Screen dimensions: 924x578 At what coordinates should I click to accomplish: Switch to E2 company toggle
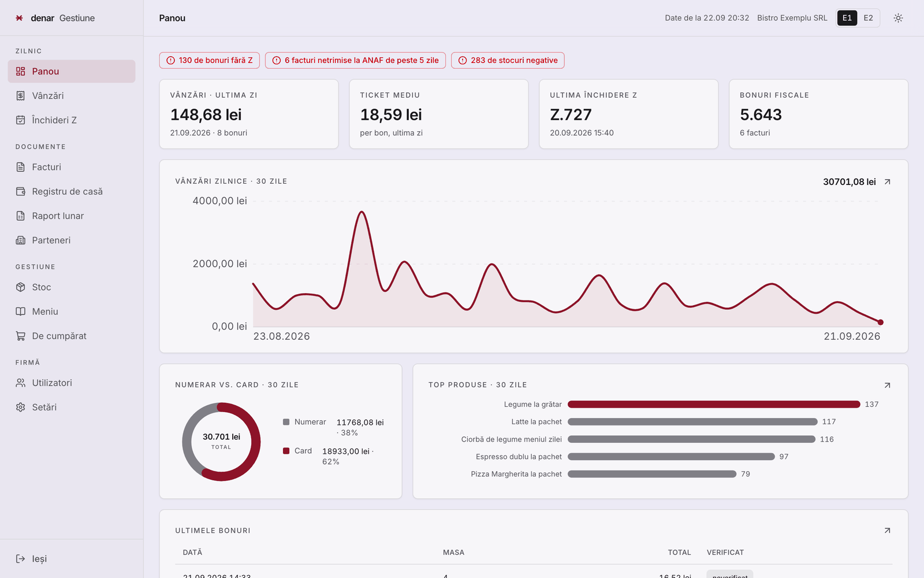coord(868,18)
